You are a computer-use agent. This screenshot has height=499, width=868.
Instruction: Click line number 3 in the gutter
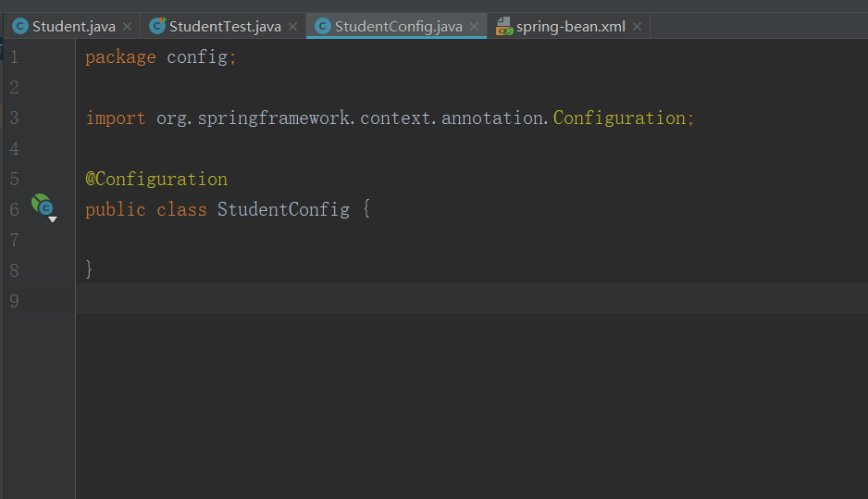(x=14, y=118)
